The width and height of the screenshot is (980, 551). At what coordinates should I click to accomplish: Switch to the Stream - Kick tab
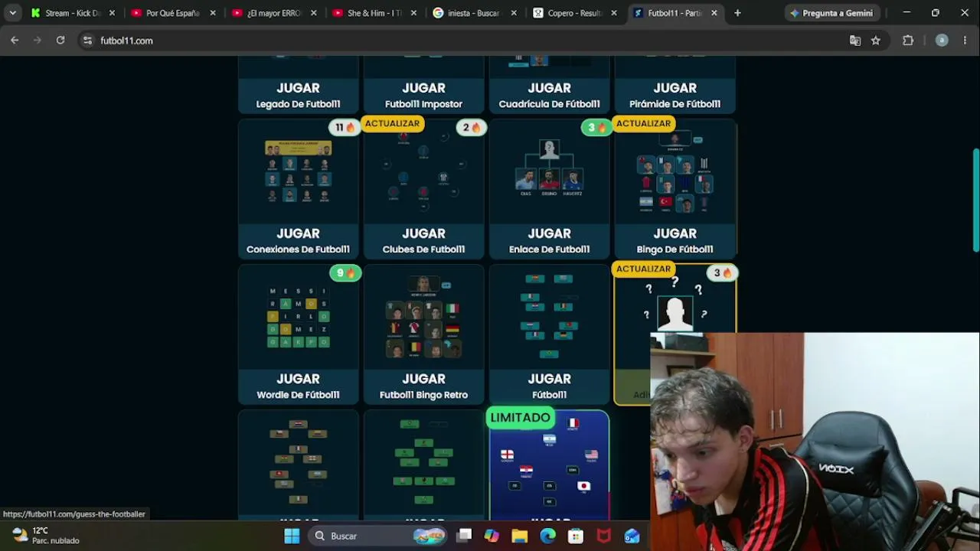coord(73,13)
